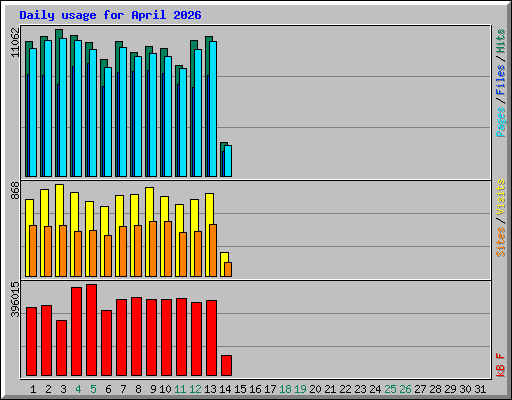Viewport: 512px width, 400px height.
Task: Click day 13 on the x-axis
Action: click(210, 389)
